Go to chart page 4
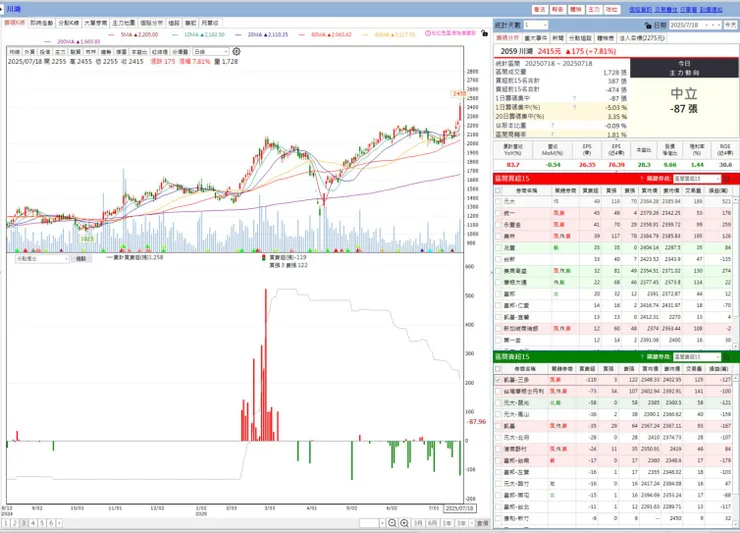This screenshot has height=533, width=740. (33, 523)
